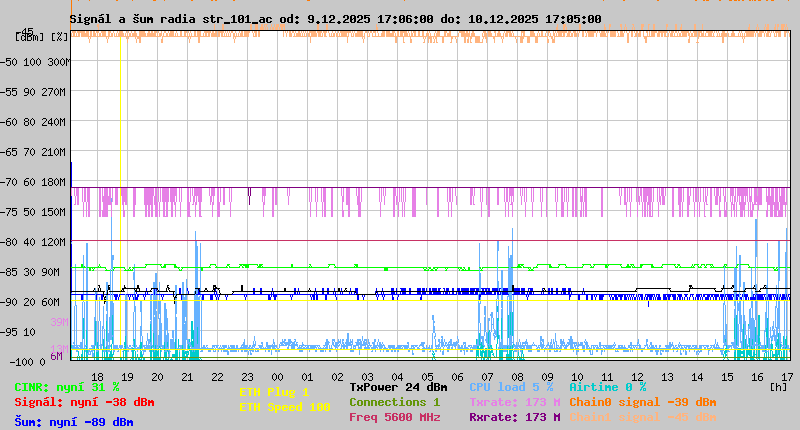Click the TxPower 24 dBm legend label

click(398, 387)
